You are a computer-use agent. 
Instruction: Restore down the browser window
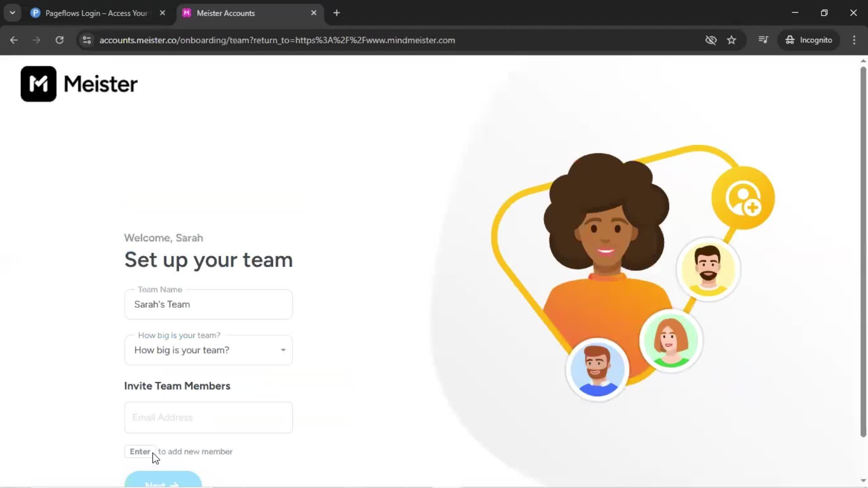coord(824,13)
